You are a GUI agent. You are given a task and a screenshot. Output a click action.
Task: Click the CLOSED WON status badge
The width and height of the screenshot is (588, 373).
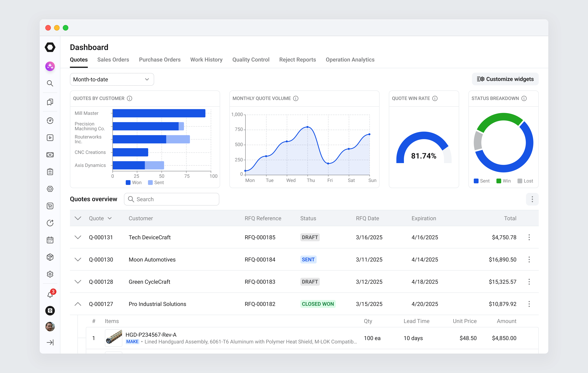click(x=318, y=304)
